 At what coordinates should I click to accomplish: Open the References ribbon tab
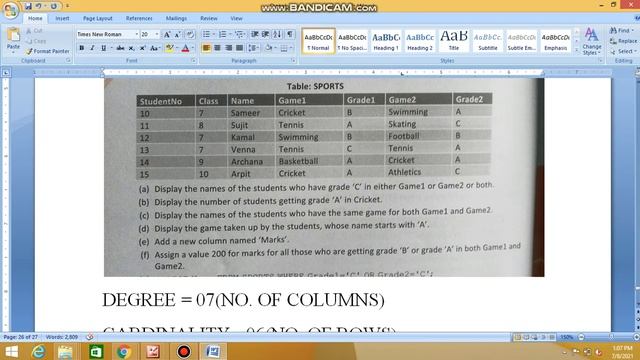139,18
